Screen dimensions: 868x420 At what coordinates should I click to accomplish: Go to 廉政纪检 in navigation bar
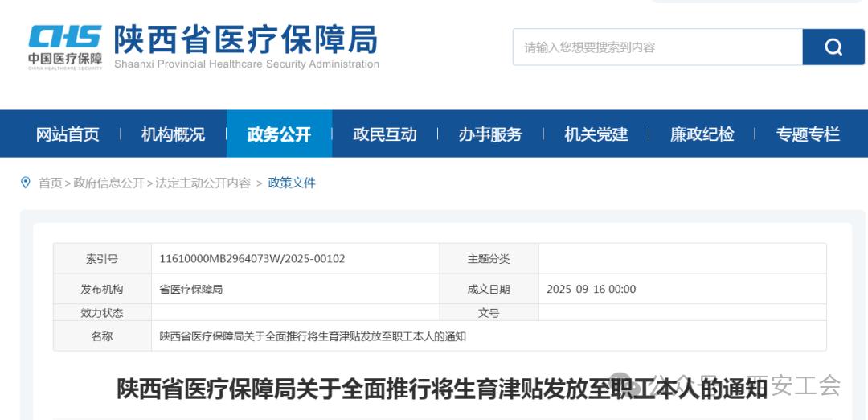(x=702, y=134)
